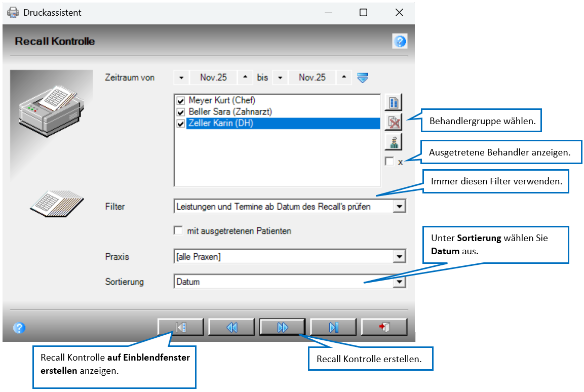Uncheck Beller Sara (Zahnarzt) checkbox

pos(181,112)
